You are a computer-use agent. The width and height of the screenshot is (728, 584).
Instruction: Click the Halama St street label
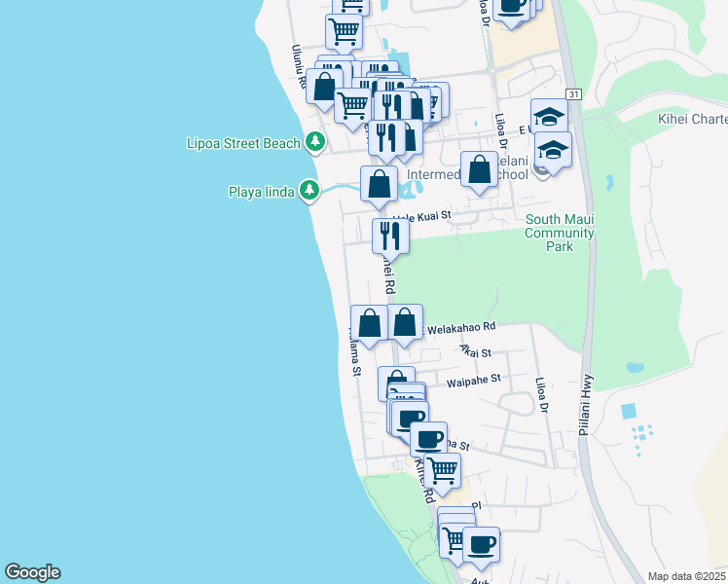pos(355,351)
